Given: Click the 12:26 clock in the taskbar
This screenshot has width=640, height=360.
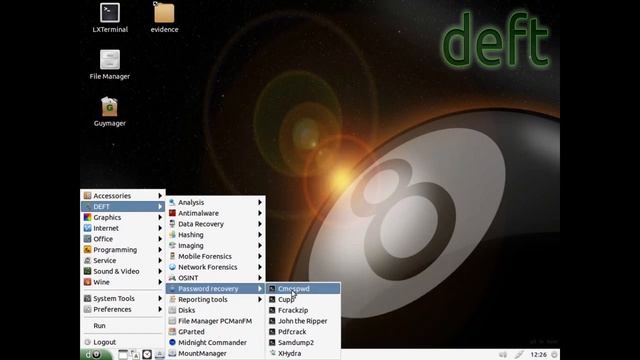Looking at the screenshot, I should (538, 355).
